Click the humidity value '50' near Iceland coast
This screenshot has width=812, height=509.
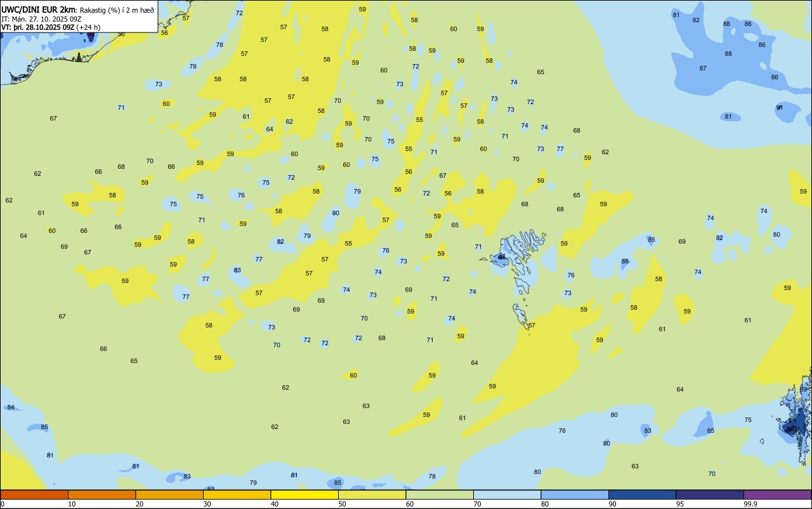[x=121, y=34]
